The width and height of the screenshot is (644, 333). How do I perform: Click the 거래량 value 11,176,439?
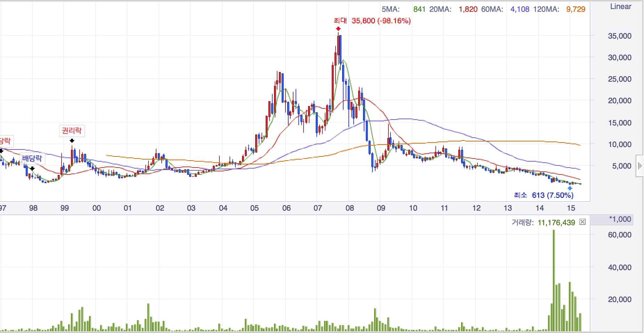556,222
